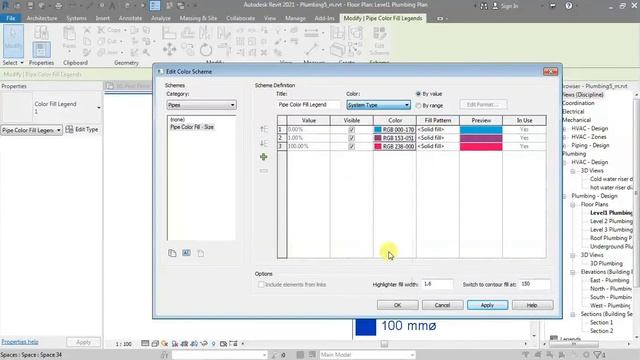
Task: Click the Rename scheme icon under Schemes list
Action: coord(187,253)
